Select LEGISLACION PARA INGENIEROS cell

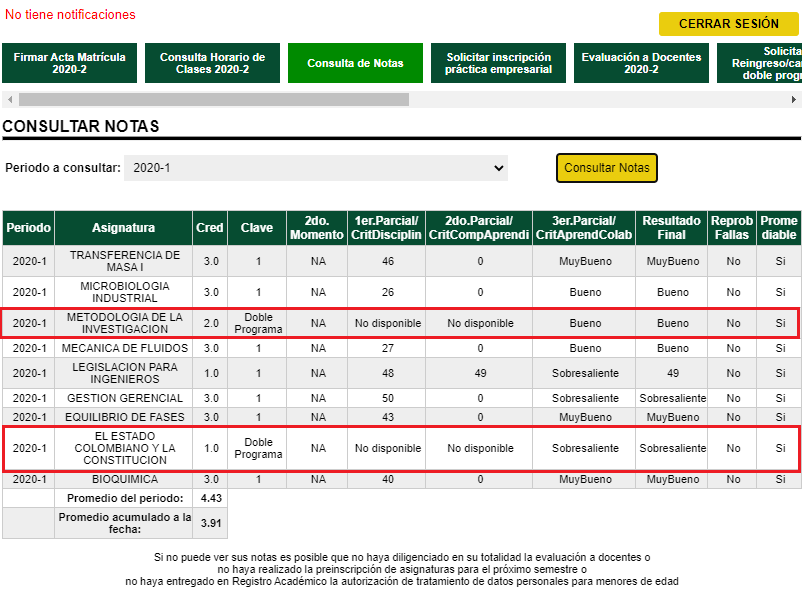124,373
